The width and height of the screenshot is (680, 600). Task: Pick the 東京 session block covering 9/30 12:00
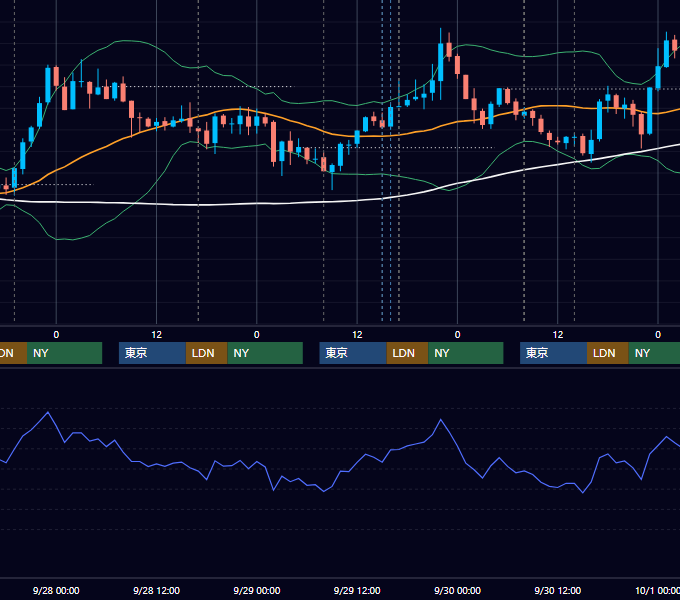pos(554,353)
